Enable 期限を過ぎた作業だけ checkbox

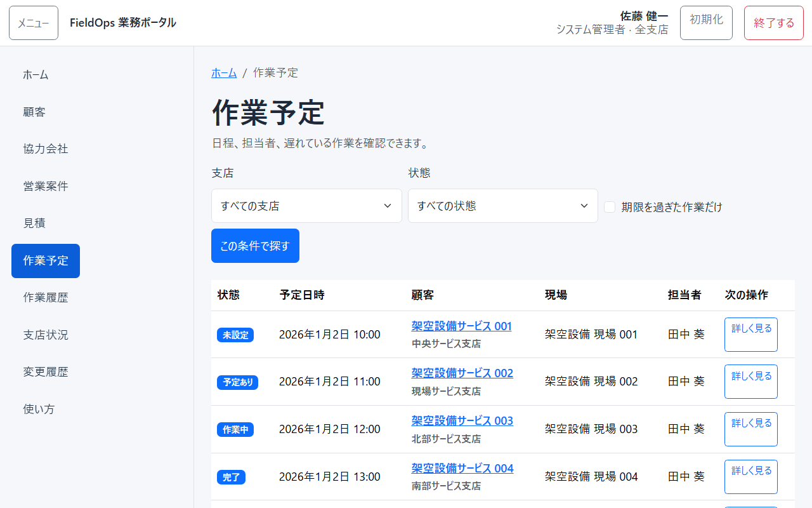point(610,207)
